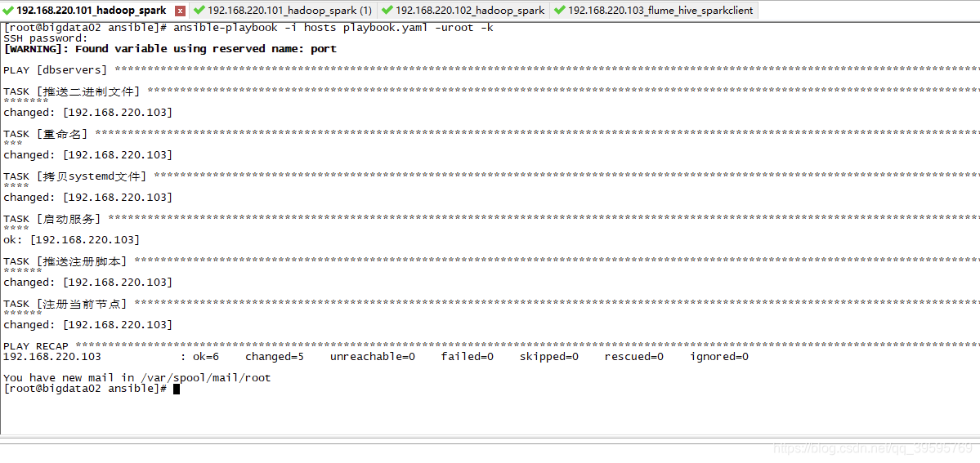980x463 pixels.
Task: Select the active 192.168.220.101_hadoop_spark tab
Action: coord(92,11)
